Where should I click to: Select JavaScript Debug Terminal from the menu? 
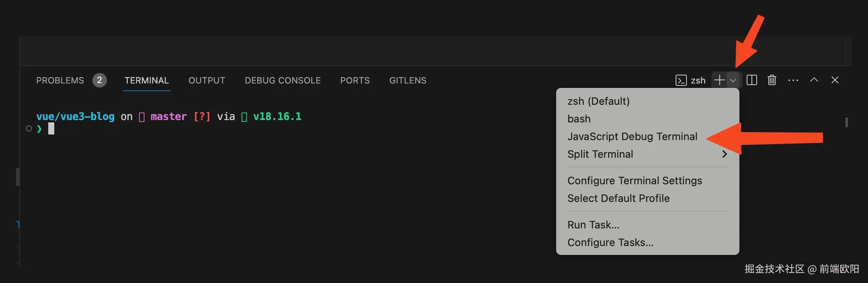(632, 136)
